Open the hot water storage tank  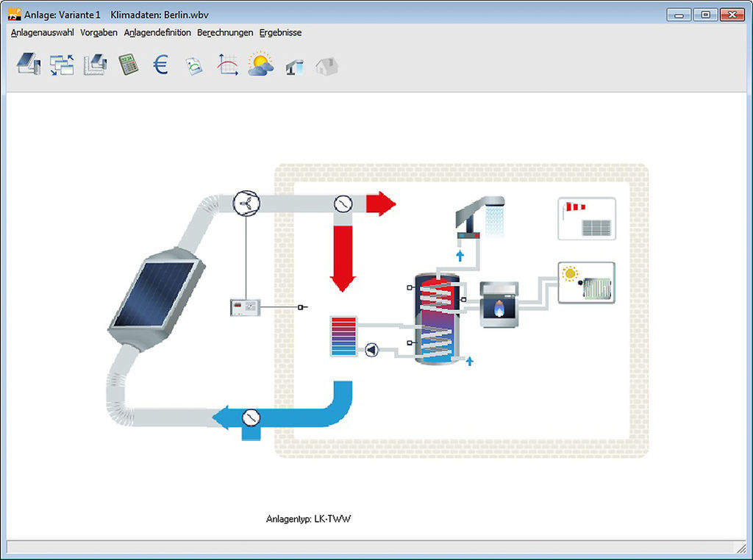pyautogui.click(x=437, y=319)
